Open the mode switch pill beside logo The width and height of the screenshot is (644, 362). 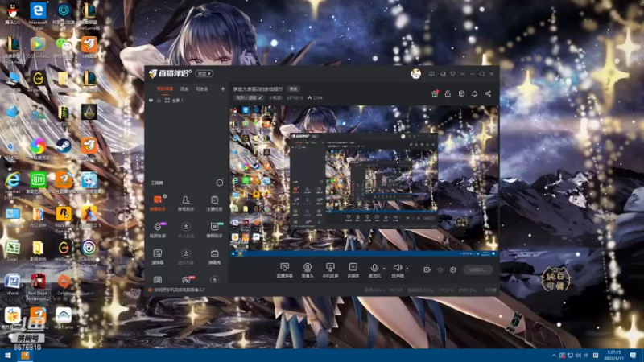(204, 73)
